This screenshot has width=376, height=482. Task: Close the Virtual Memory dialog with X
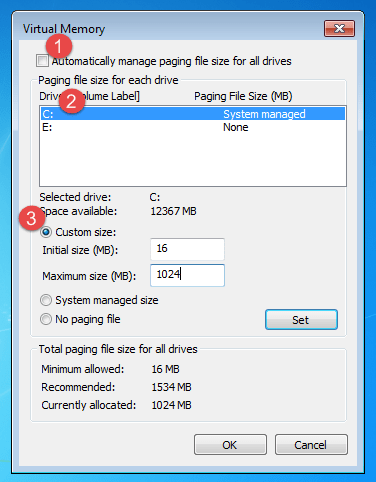339,29
